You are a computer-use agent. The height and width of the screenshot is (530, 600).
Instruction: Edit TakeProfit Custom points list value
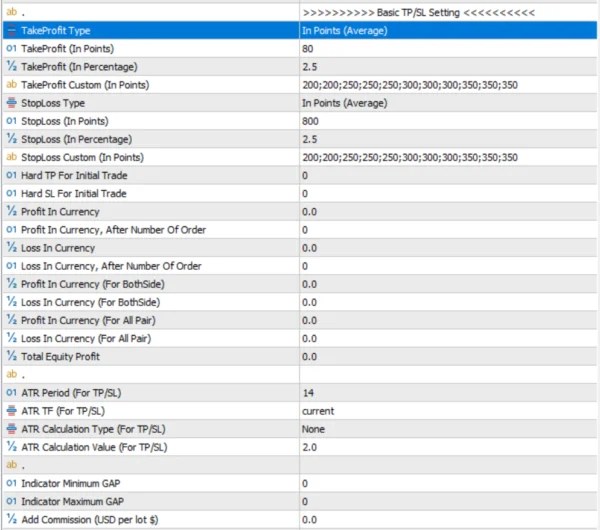[x=448, y=85]
